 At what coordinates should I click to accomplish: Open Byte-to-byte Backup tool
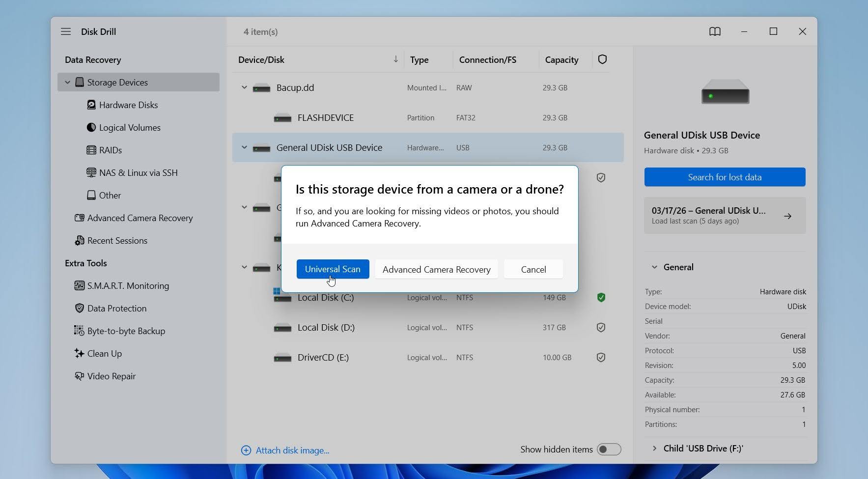coord(126,331)
